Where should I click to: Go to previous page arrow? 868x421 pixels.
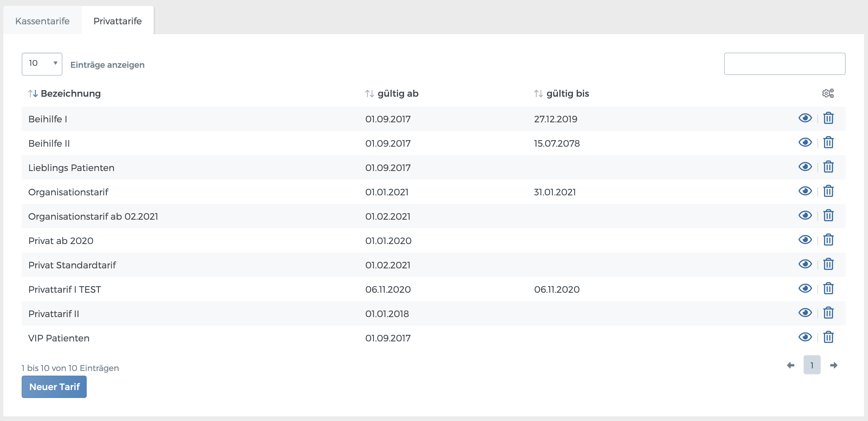pyautogui.click(x=790, y=365)
